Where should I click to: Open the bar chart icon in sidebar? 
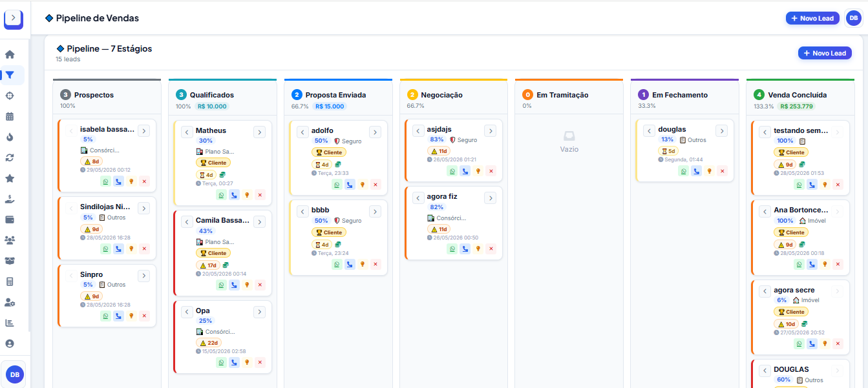(10, 323)
